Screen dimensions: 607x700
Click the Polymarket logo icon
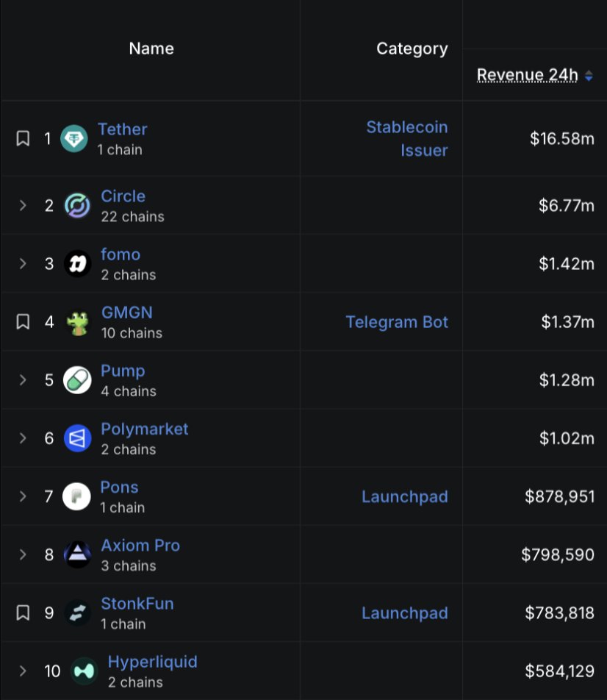[x=77, y=438]
